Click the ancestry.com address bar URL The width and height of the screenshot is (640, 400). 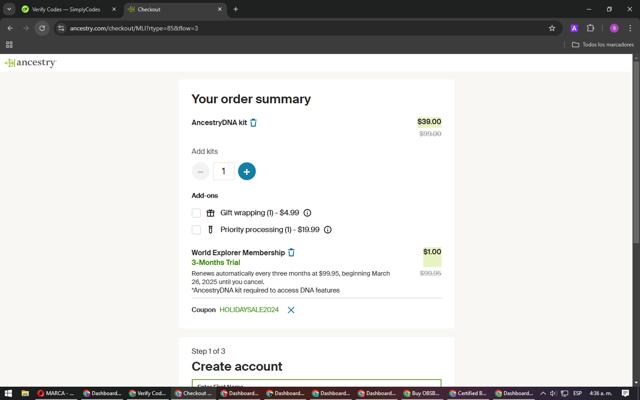pos(134,28)
